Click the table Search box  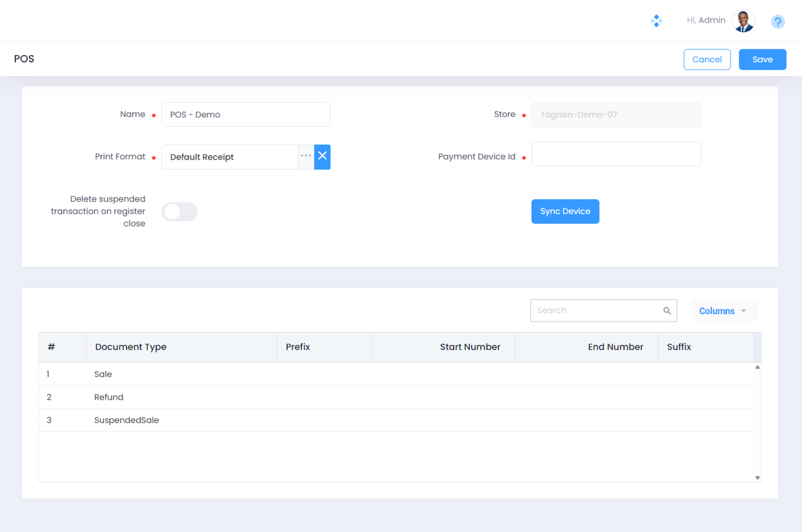(x=596, y=311)
